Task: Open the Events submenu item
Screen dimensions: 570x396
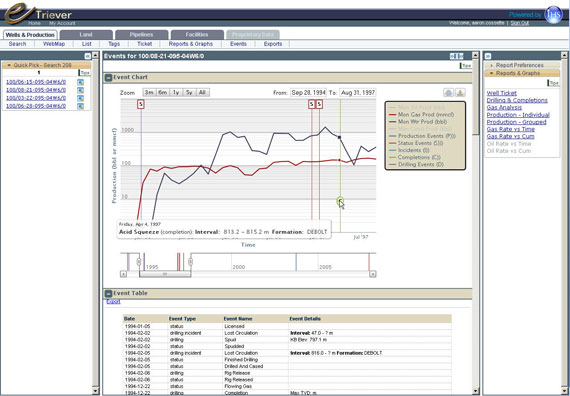Action: pyautogui.click(x=238, y=44)
